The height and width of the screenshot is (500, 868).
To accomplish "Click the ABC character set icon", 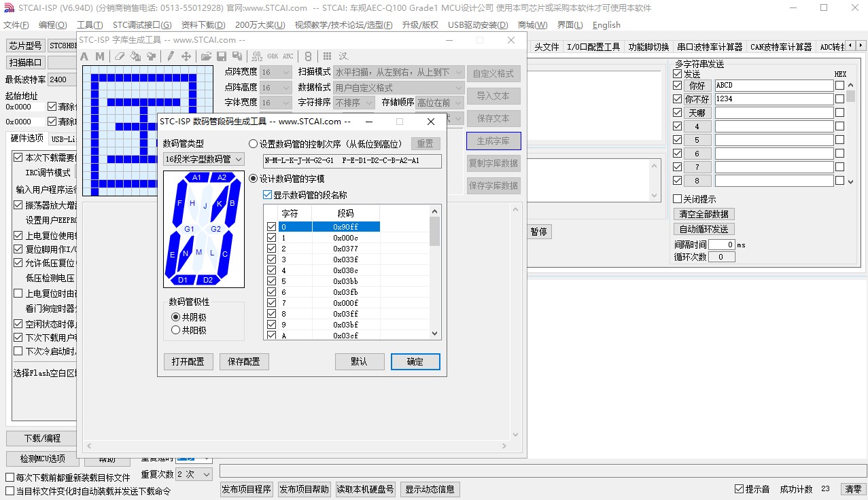I will click(x=288, y=56).
